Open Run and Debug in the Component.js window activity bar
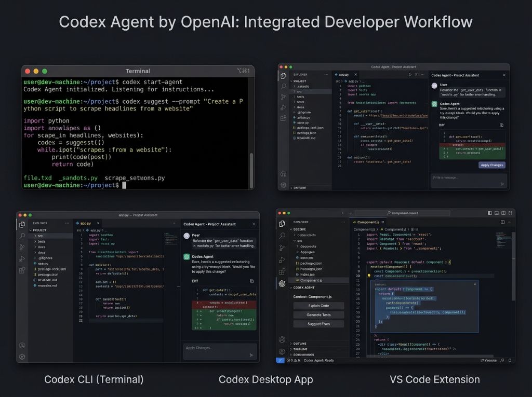 click(x=282, y=259)
